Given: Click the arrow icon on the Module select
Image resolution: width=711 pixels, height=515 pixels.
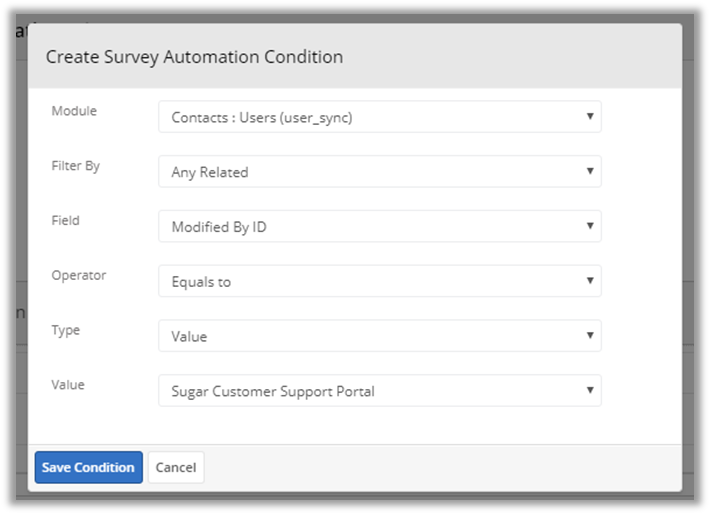Looking at the screenshot, I should 590,117.
